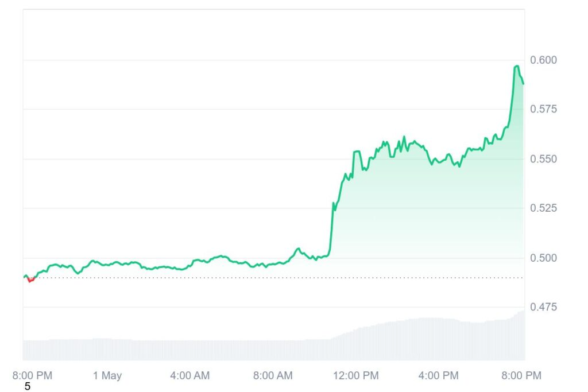
Task: Select the 0.525 price axis label
Action: tap(544, 208)
